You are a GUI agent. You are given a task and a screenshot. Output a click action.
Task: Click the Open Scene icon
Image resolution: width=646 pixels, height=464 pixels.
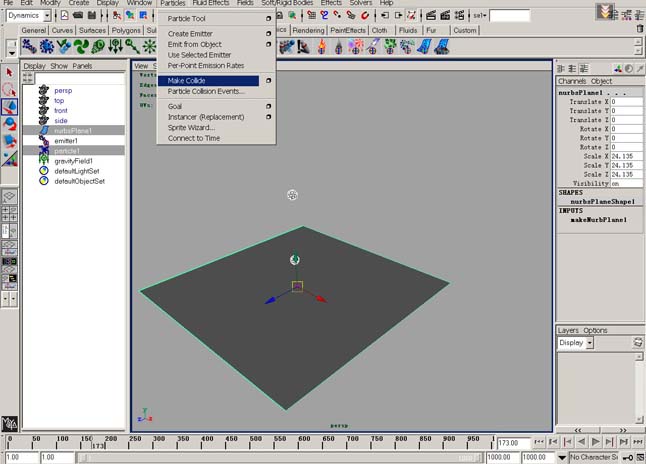tap(78, 16)
